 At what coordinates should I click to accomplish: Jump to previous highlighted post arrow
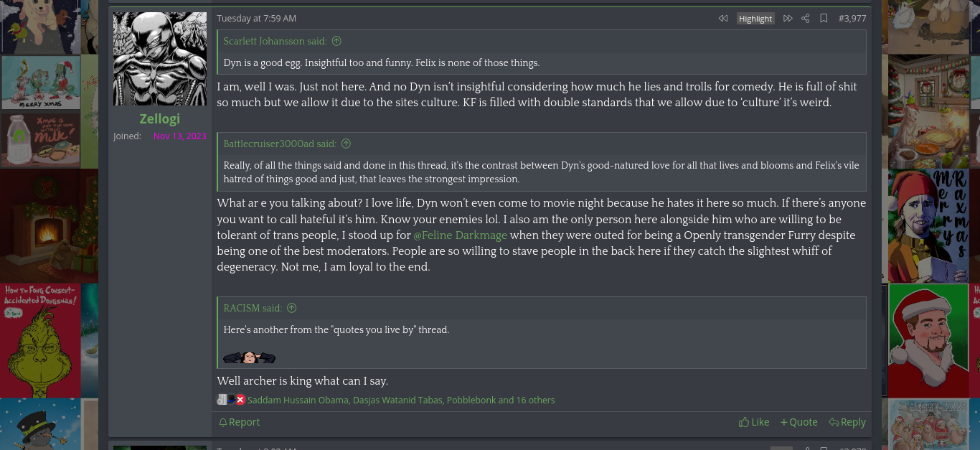click(x=722, y=19)
